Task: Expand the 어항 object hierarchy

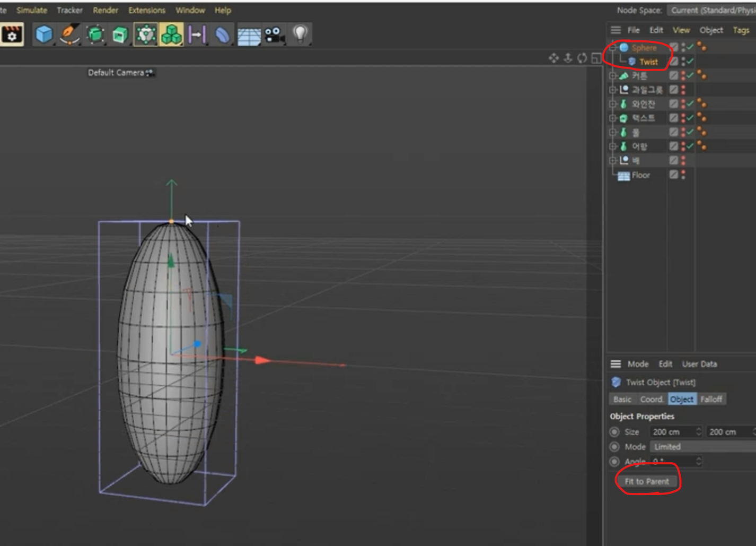Action: click(x=613, y=146)
